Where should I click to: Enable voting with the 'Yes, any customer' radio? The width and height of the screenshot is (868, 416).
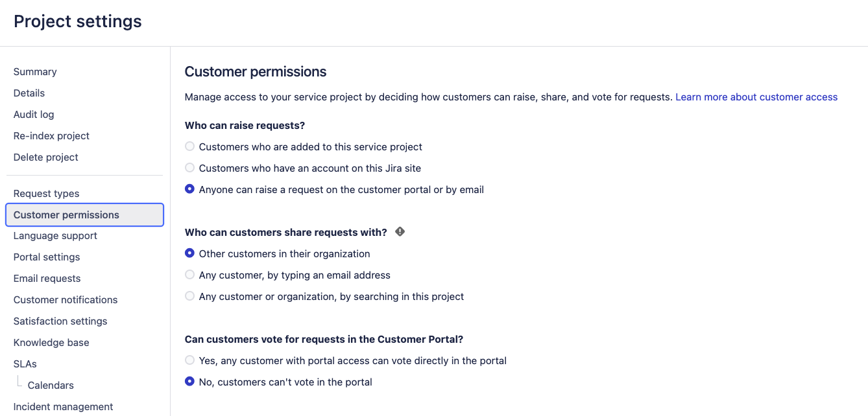tap(189, 360)
